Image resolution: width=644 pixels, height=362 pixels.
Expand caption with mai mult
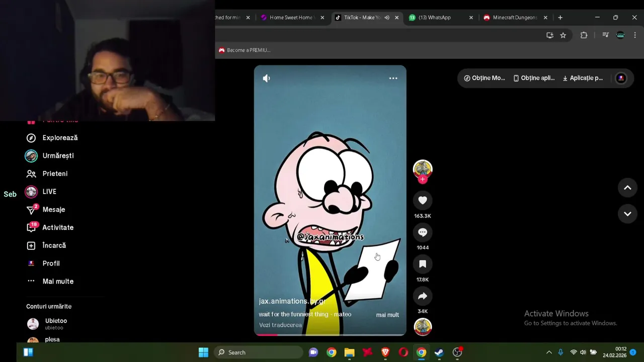(387, 315)
